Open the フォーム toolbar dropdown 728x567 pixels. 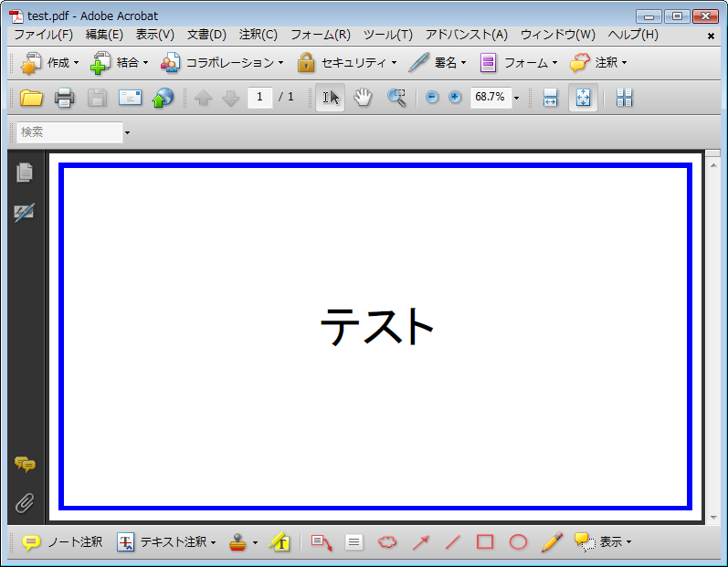518,63
